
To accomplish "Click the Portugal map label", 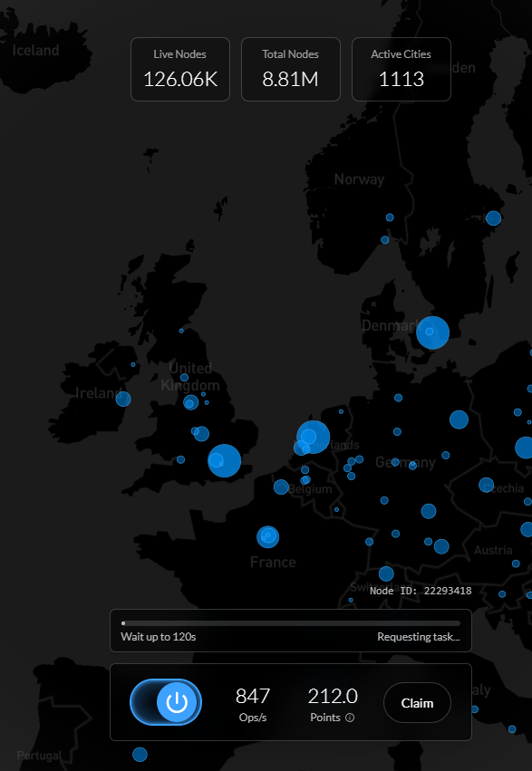I will [x=39, y=756].
